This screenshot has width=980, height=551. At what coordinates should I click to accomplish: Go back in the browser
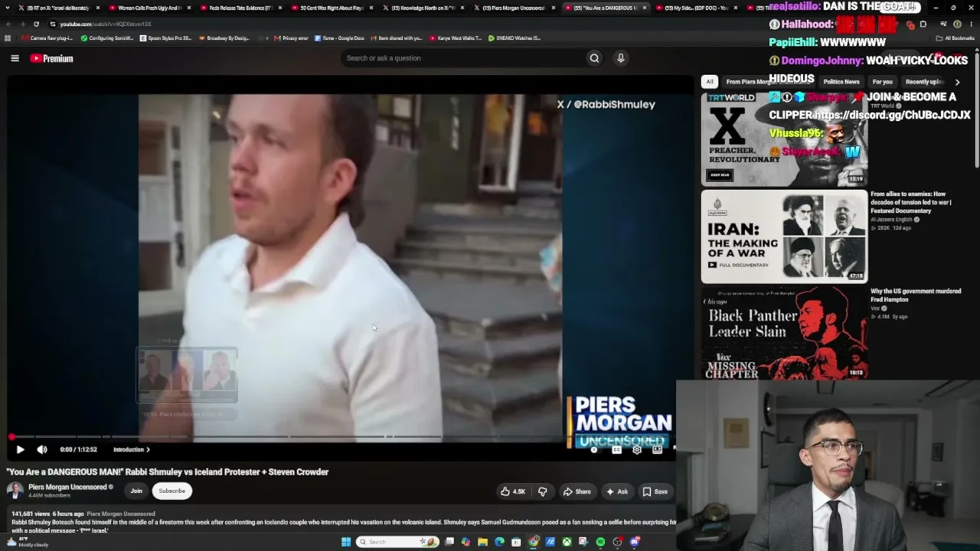[8, 24]
